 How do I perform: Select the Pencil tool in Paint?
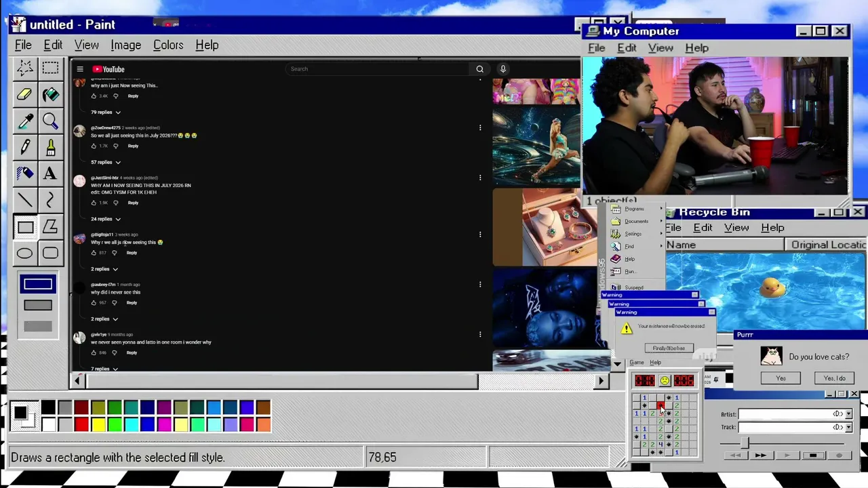coord(25,147)
